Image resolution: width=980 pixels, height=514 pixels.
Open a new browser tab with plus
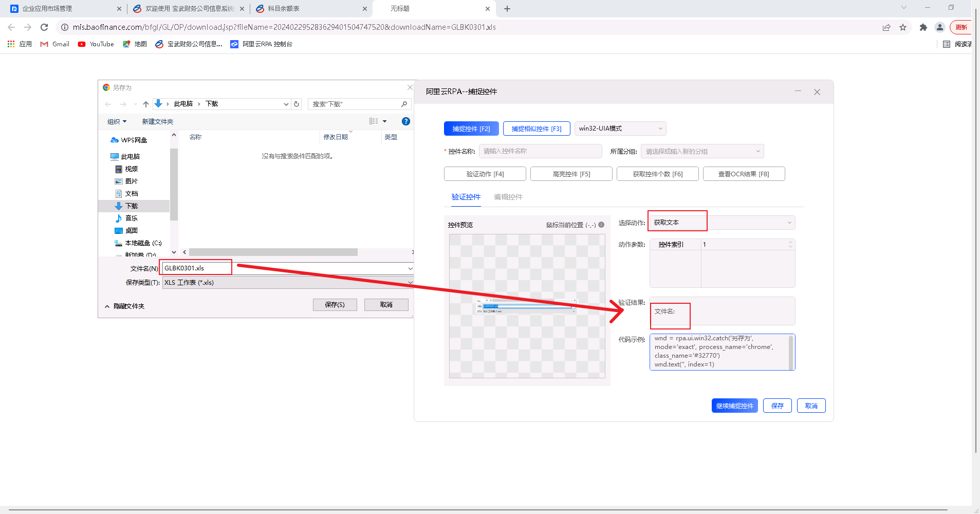[x=507, y=9]
